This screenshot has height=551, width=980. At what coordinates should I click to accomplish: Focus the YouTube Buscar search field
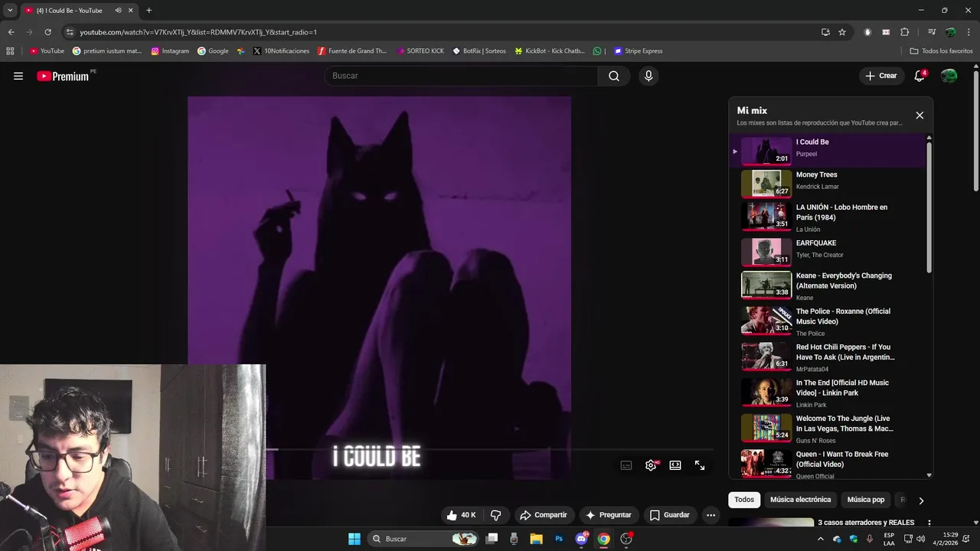(462, 76)
